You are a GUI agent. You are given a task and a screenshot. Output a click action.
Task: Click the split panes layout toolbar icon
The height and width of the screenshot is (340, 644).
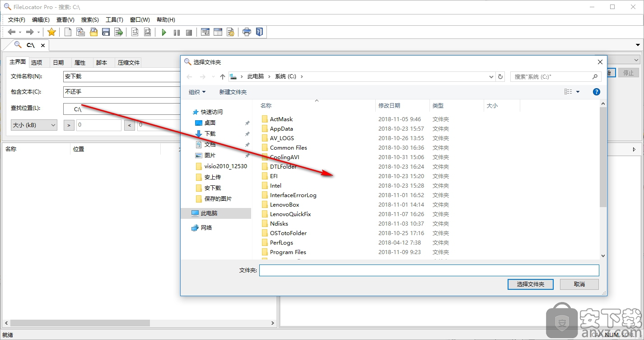pyautogui.click(x=218, y=32)
